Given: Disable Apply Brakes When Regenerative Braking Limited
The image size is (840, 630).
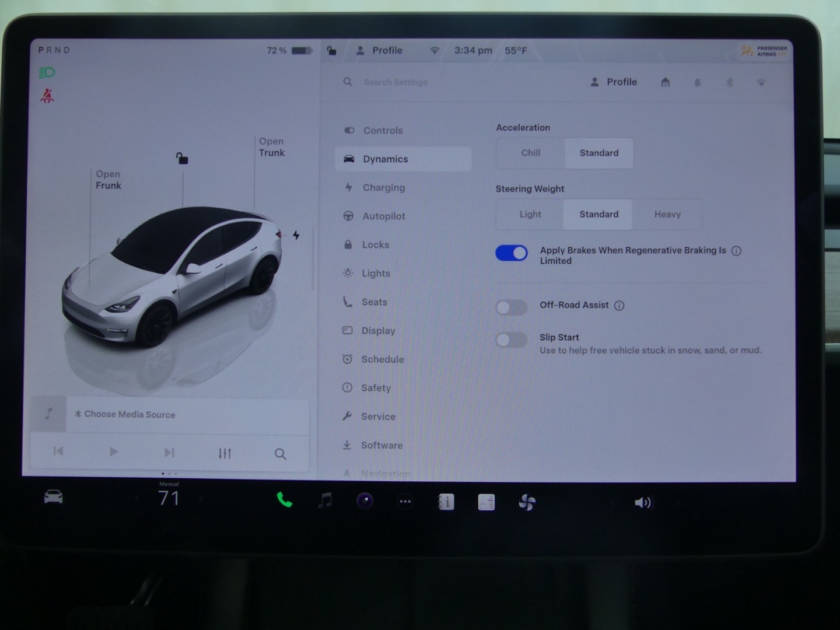Looking at the screenshot, I should coord(512,253).
